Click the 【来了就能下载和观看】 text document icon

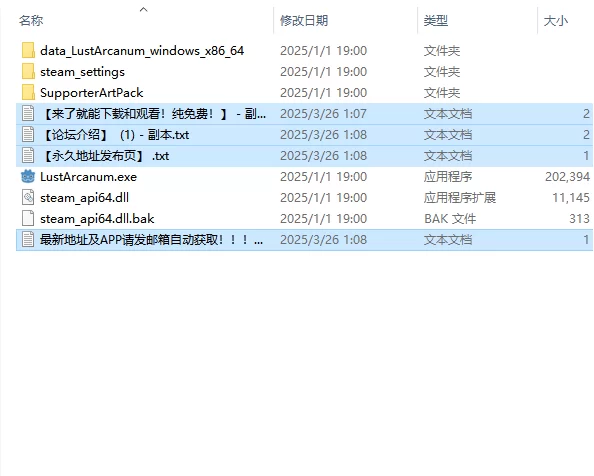(28, 114)
